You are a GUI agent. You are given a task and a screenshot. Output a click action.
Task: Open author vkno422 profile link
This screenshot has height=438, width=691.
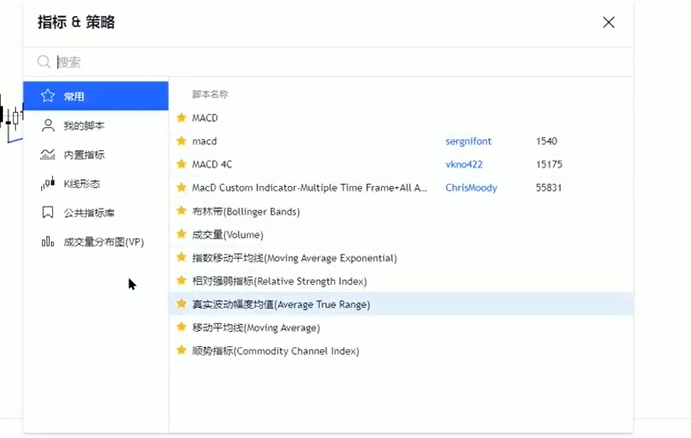[x=464, y=164]
